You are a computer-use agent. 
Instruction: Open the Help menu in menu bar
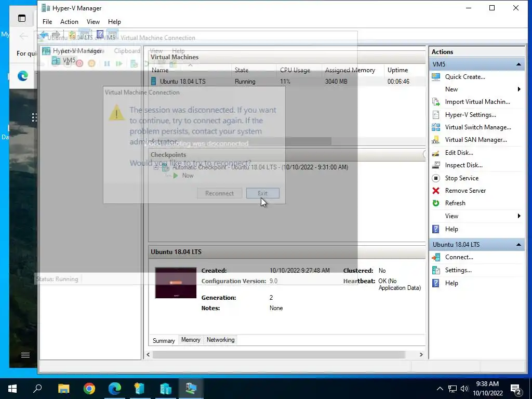click(x=114, y=22)
